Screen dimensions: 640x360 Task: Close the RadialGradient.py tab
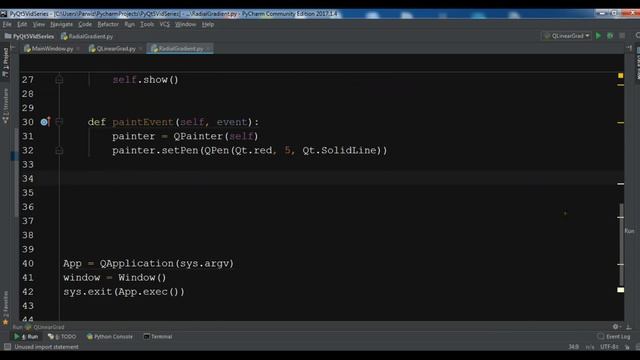coord(208,49)
